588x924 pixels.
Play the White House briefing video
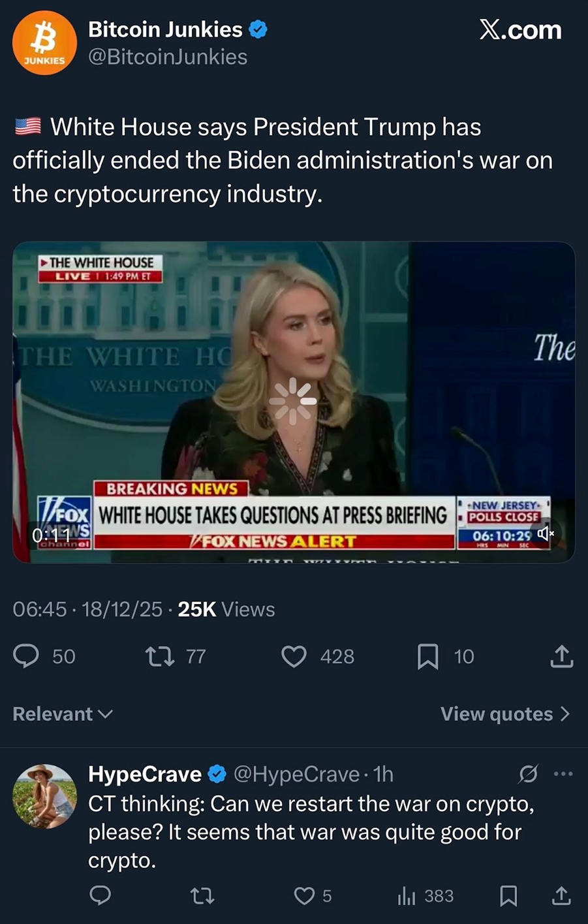293,400
